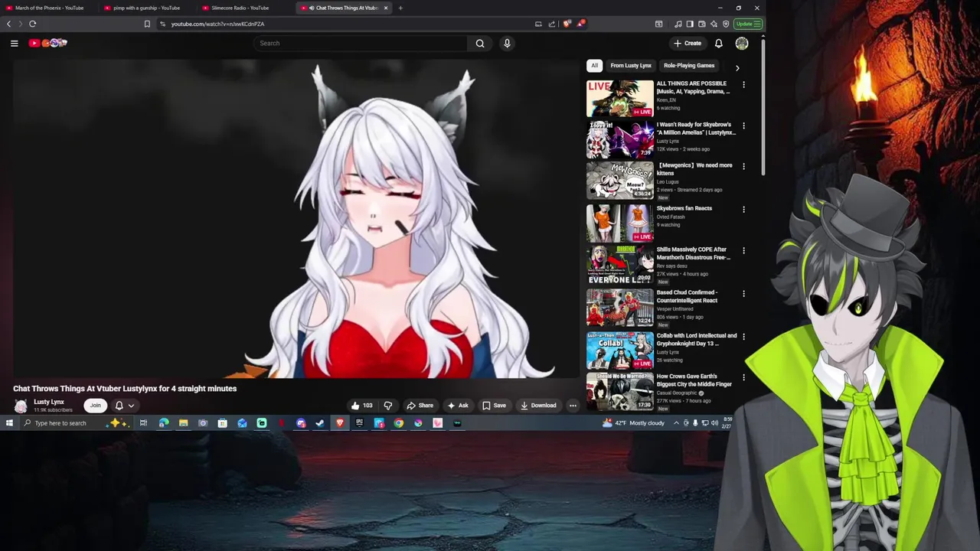Dislike the video

click(x=388, y=406)
